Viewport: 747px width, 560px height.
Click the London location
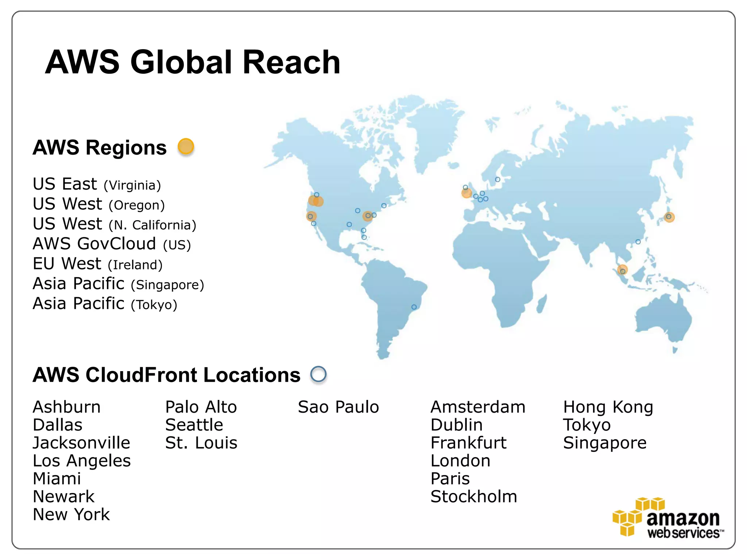[x=461, y=460]
